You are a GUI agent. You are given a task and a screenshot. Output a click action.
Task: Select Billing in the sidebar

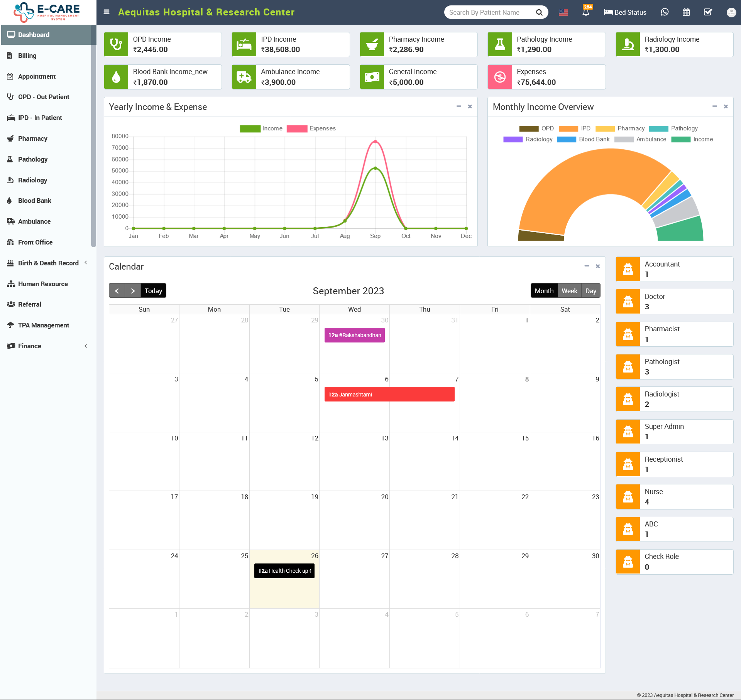pyautogui.click(x=27, y=56)
